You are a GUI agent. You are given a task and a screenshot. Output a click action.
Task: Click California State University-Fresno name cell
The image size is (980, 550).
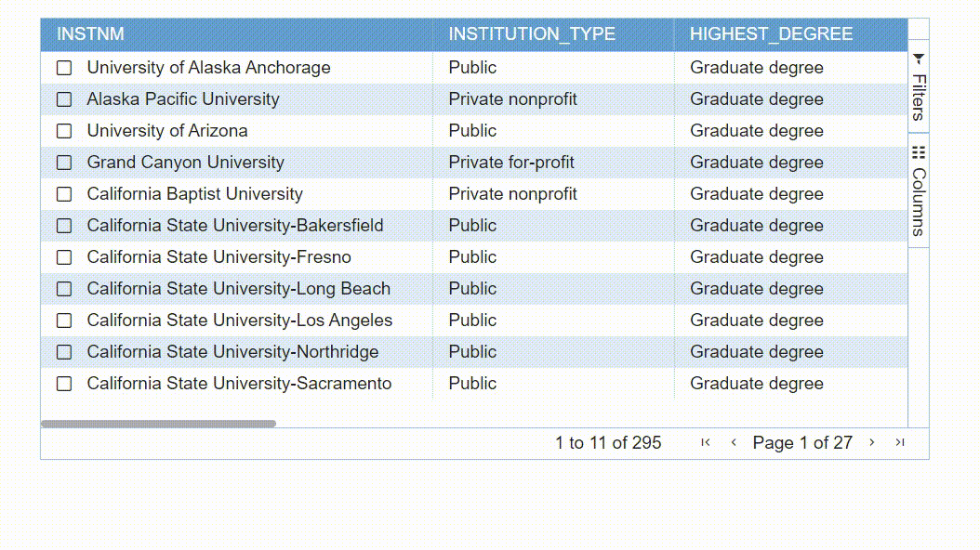(219, 257)
